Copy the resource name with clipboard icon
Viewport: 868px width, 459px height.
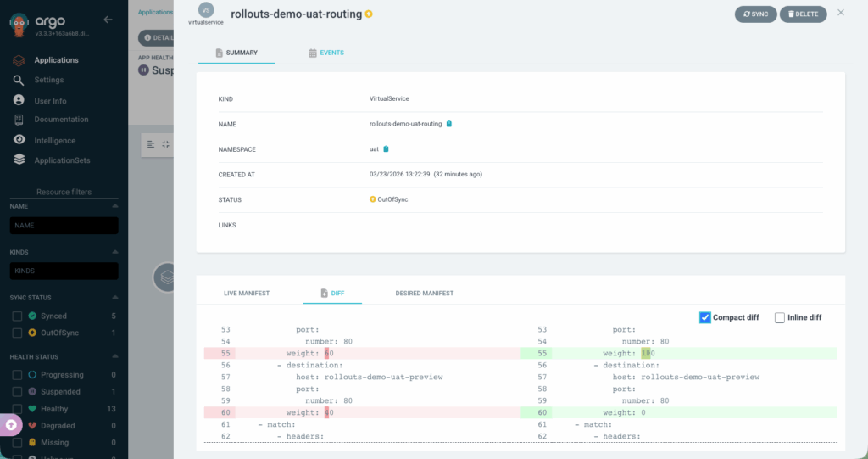point(449,124)
